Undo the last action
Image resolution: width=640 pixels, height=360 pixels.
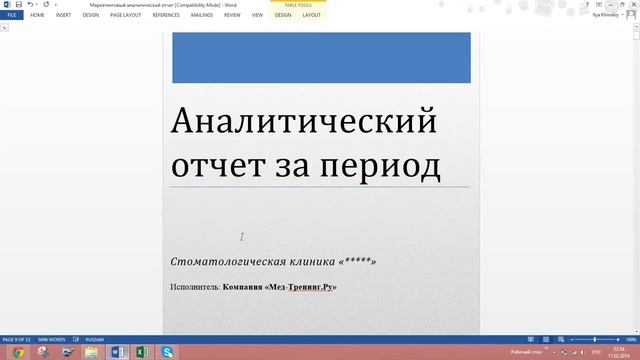[30, 4]
